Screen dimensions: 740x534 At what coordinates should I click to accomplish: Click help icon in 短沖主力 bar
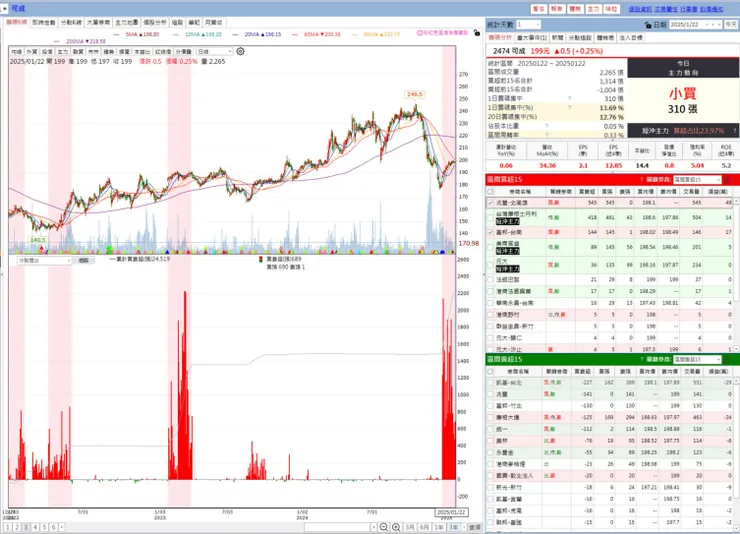coord(734,131)
